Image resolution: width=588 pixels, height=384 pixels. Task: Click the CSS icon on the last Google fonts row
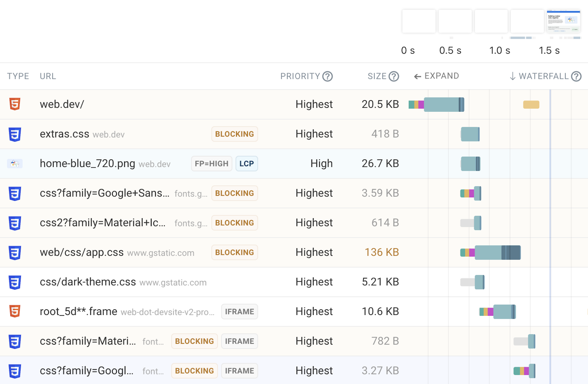(x=14, y=370)
